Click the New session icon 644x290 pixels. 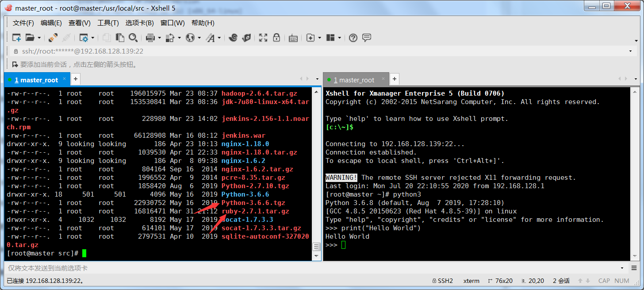16,38
